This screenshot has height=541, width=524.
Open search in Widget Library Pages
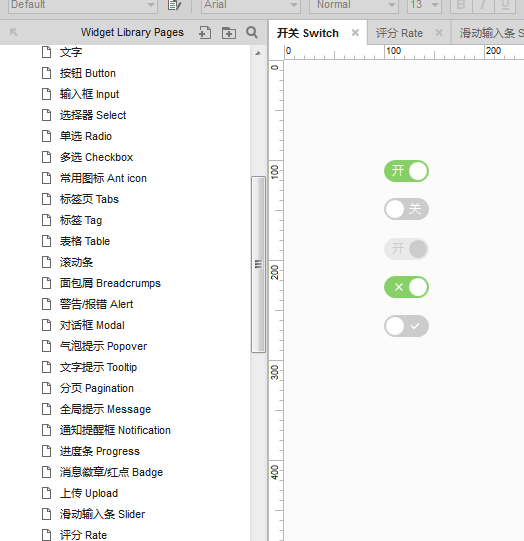point(252,32)
